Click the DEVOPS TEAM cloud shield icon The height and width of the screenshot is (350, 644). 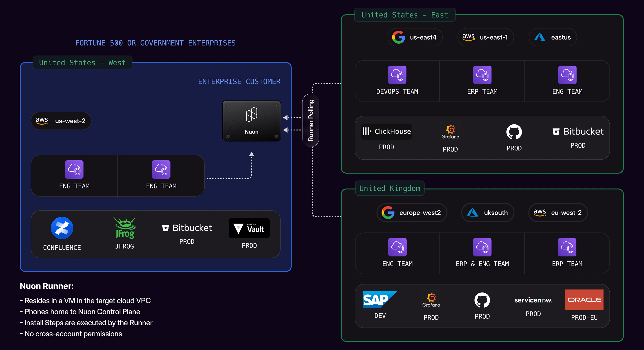[x=397, y=75]
